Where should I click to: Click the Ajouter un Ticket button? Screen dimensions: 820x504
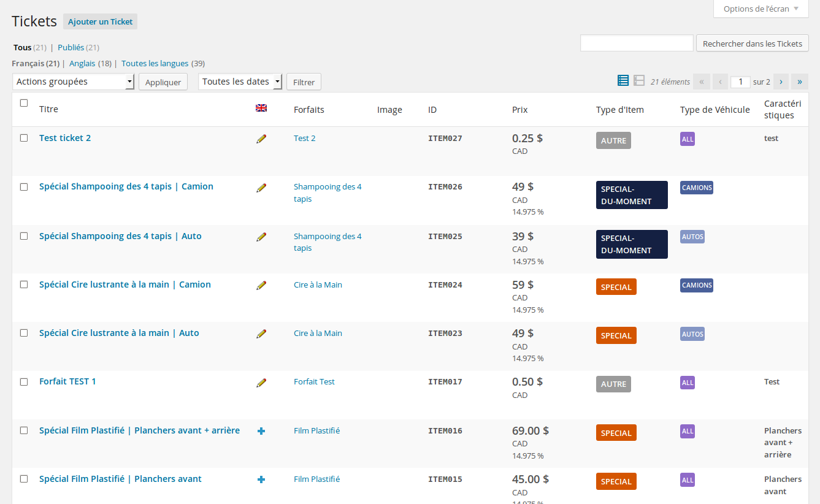pos(100,21)
